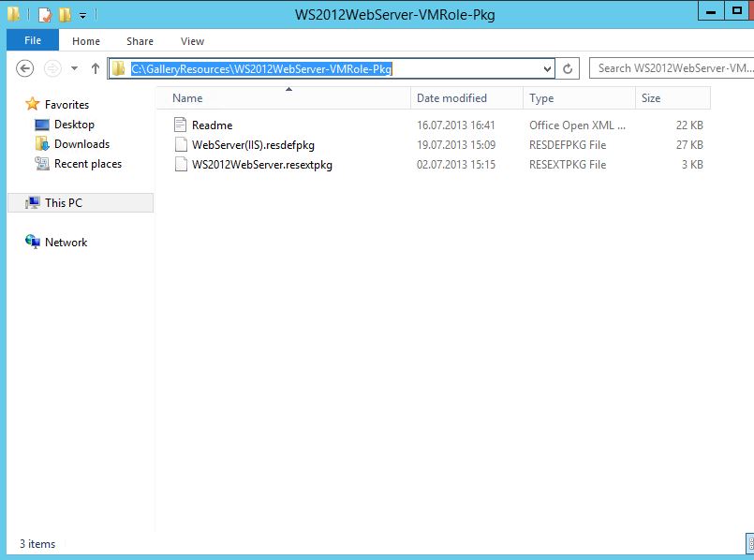Open the File menu
This screenshot has width=754, height=560.
tap(33, 40)
